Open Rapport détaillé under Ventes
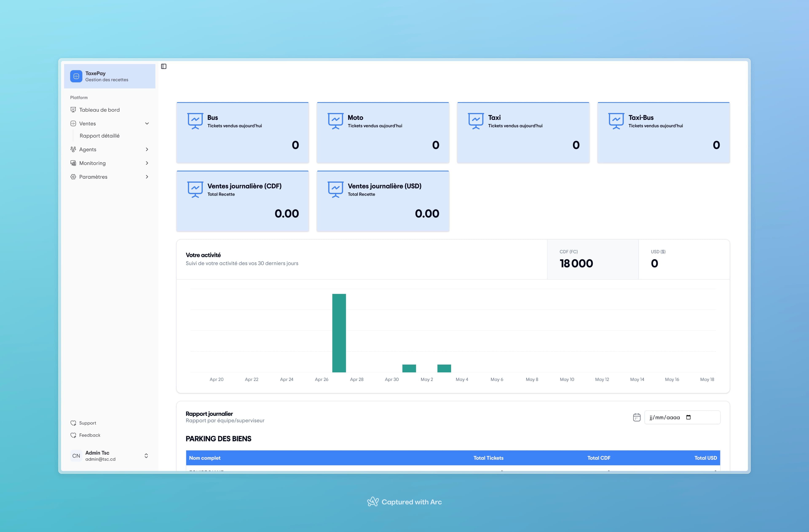809x532 pixels. tap(99, 136)
